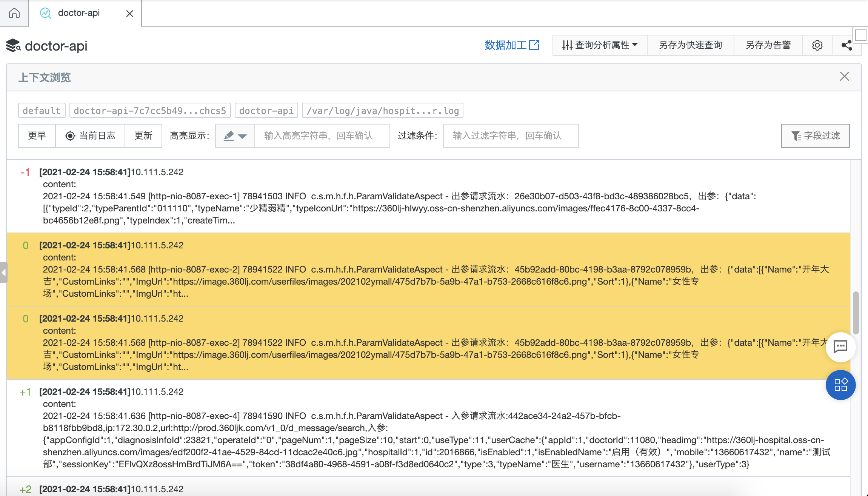The height and width of the screenshot is (496, 868).
Task: Close the doctor-api tab
Action: 129,14
